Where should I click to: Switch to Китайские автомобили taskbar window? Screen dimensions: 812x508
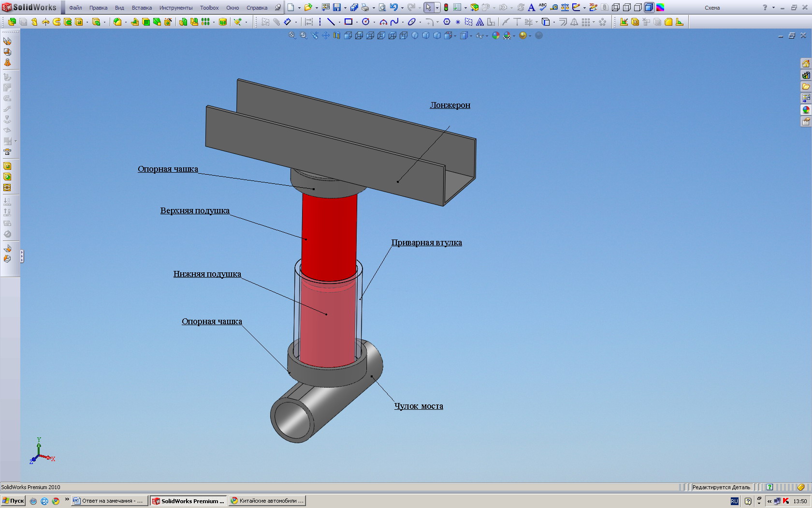[267, 501]
